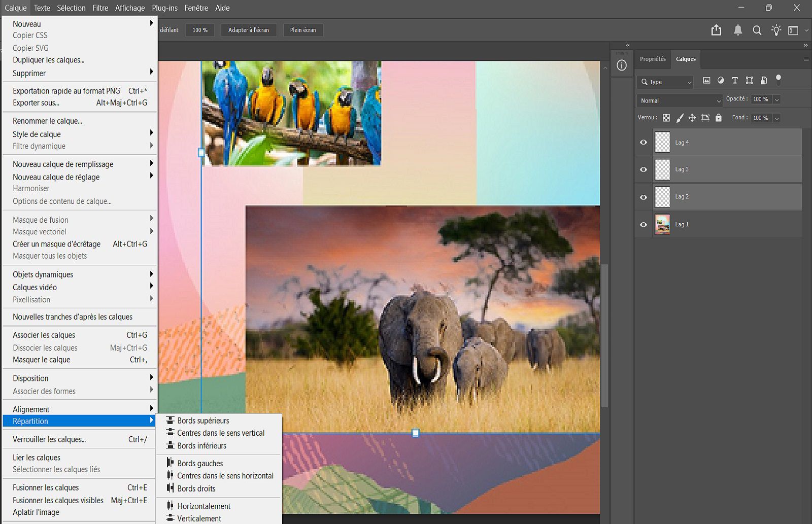Filter for adjustment layers icon

pos(721,81)
